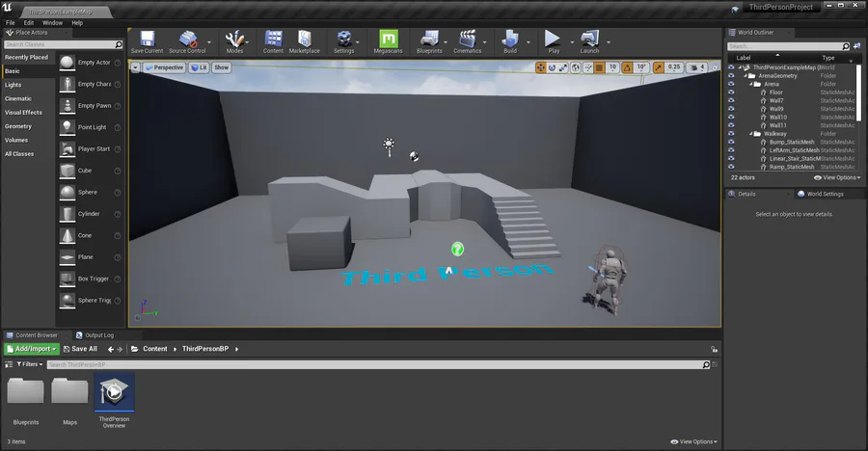
Task: Open the Perspective view mode dropdown
Action: tap(164, 67)
